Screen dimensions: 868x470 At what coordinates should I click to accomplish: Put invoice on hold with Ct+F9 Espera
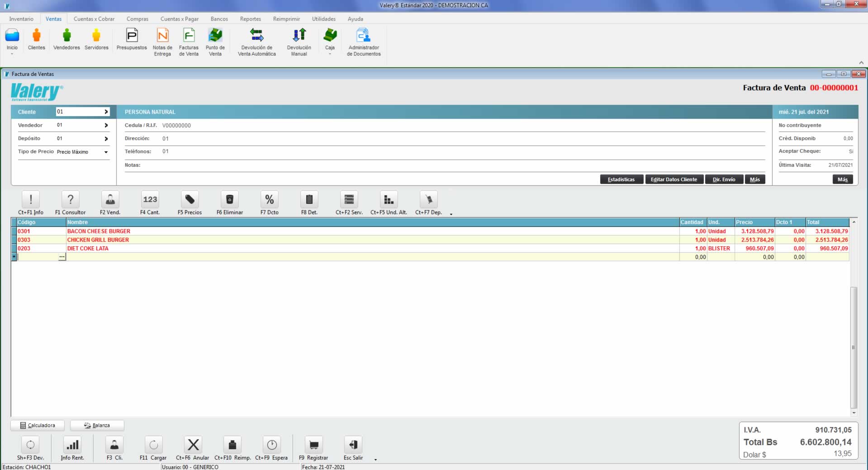point(272,445)
